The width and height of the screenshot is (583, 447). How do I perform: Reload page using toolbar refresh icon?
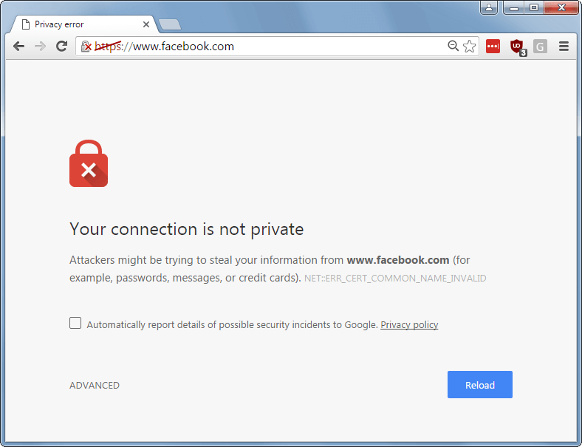tap(62, 46)
